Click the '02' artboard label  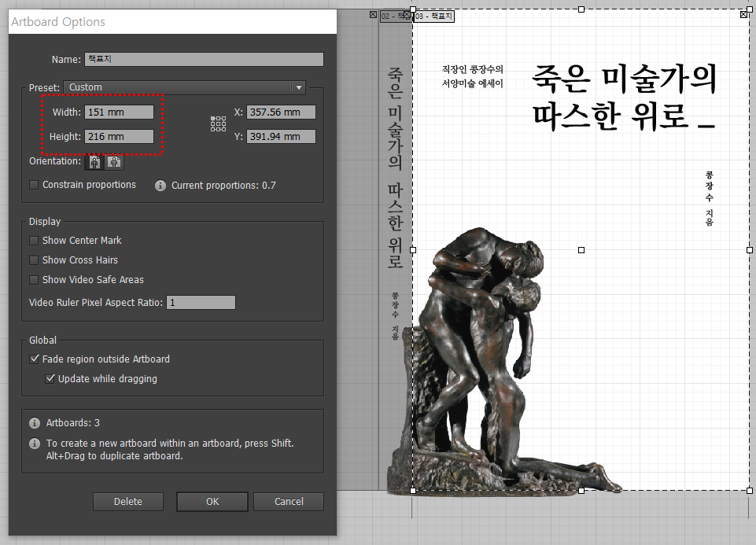pyautogui.click(x=394, y=16)
